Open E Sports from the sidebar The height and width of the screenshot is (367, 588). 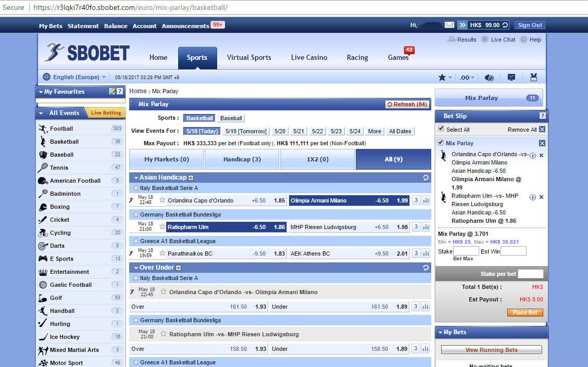(x=61, y=259)
